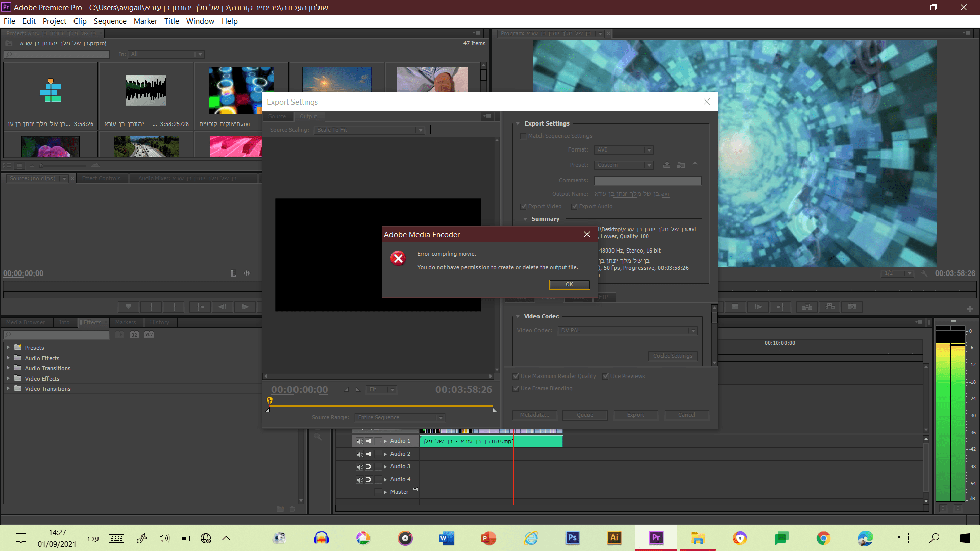Viewport: 980px width, 551px height.
Task: Open the Video Codec dropdown showing DV PAL
Action: click(x=627, y=330)
